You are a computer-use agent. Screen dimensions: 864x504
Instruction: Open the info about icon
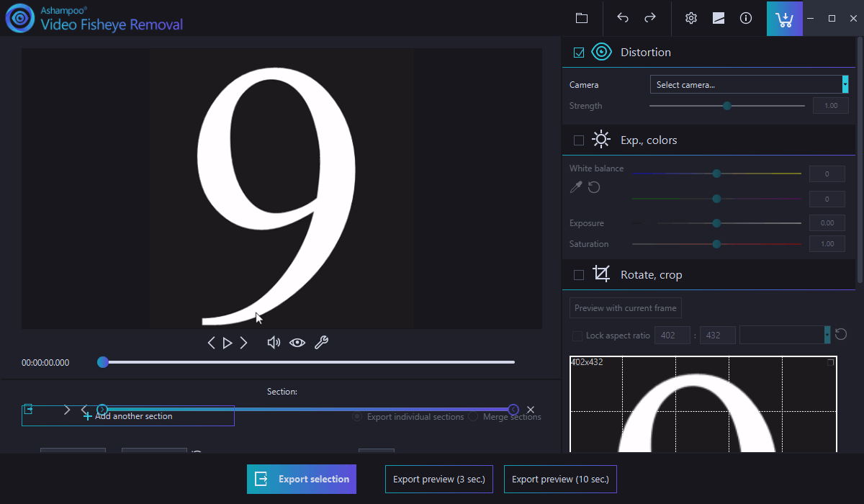746,18
